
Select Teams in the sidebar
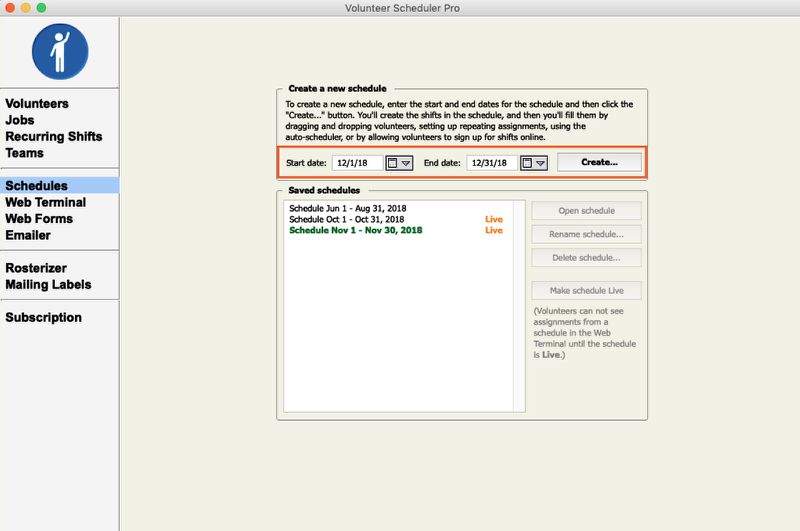coord(24,153)
